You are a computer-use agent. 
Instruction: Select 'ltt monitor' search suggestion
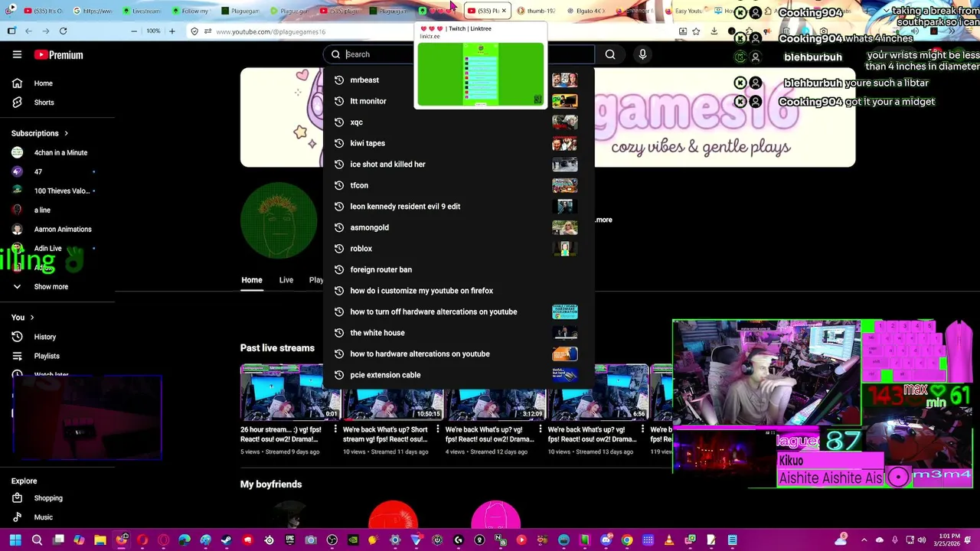pyautogui.click(x=458, y=101)
